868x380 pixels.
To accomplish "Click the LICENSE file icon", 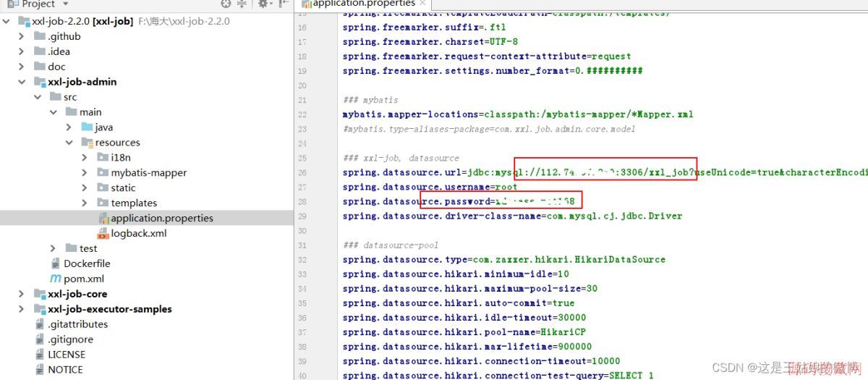I will point(40,355).
